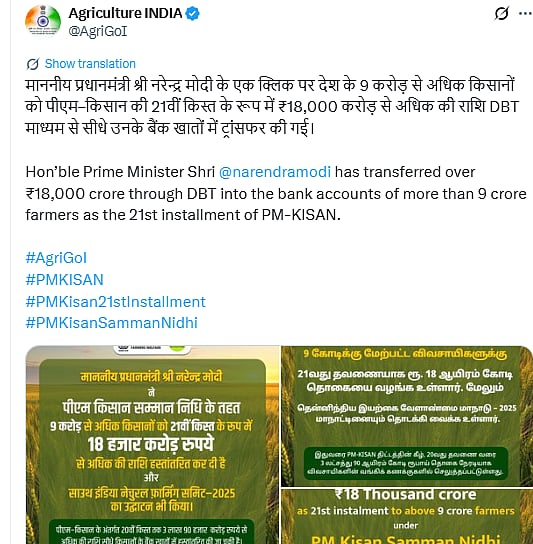The height and width of the screenshot is (544, 533).
Task: Open the #PMKisanSammanNidhi hashtag
Action: click(111, 323)
